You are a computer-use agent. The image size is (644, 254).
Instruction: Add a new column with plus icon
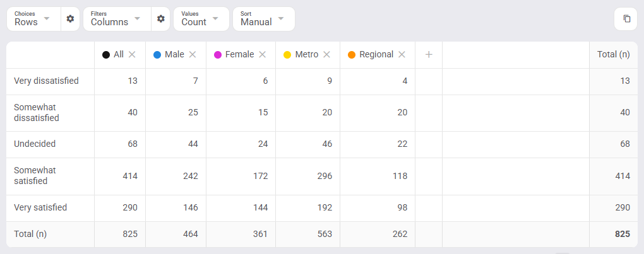point(429,54)
